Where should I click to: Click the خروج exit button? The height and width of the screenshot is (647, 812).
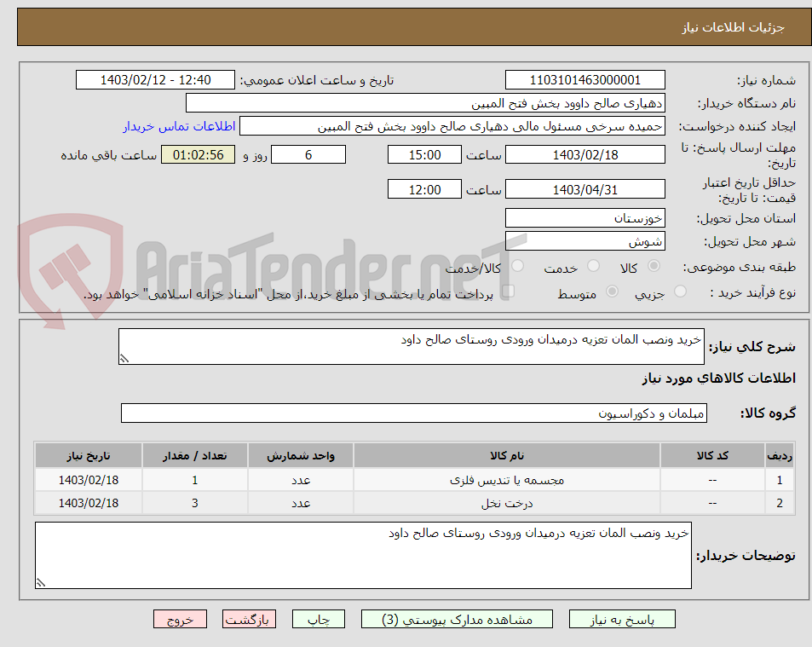(x=181, y=619)
